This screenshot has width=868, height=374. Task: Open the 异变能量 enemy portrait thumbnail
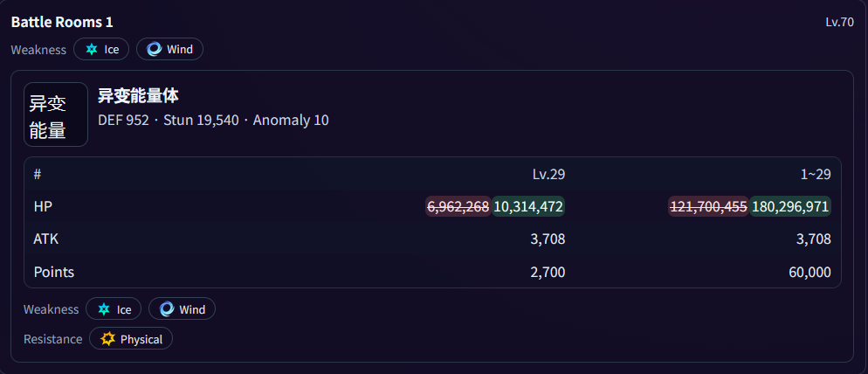point(56,114)
